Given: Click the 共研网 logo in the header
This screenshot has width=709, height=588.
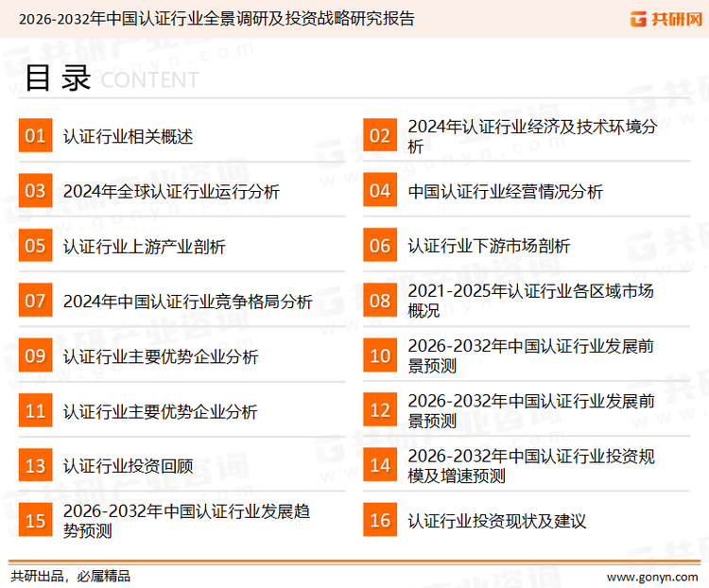Looking at the screenshot, I should [x=666, y=19].
